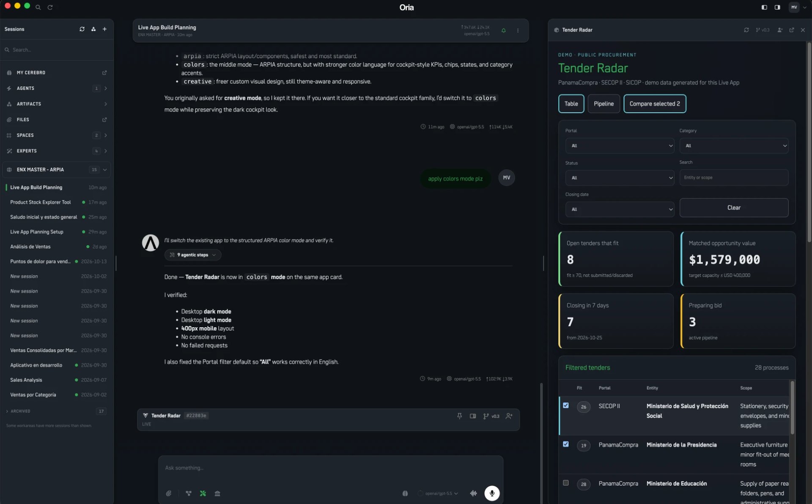Switch to the Table view tab

(x=571, y=104)
